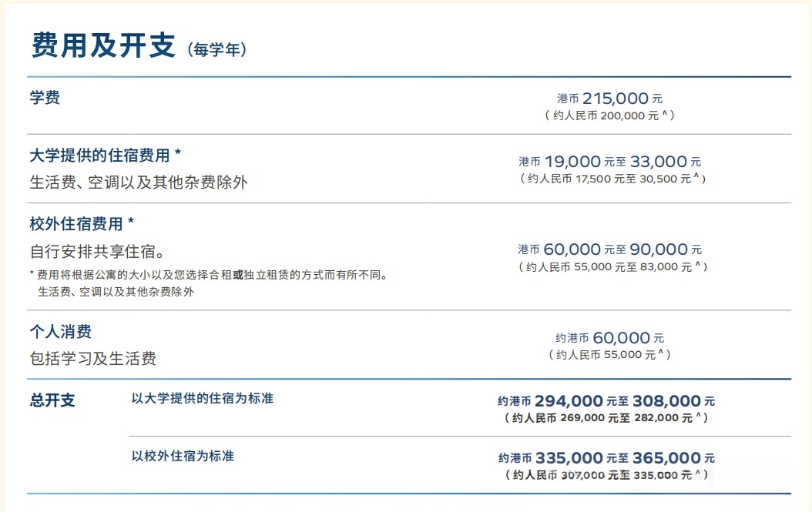The image size is (812, 512).
Task: Select the 个人消费 row title
Action: point(60,332)
